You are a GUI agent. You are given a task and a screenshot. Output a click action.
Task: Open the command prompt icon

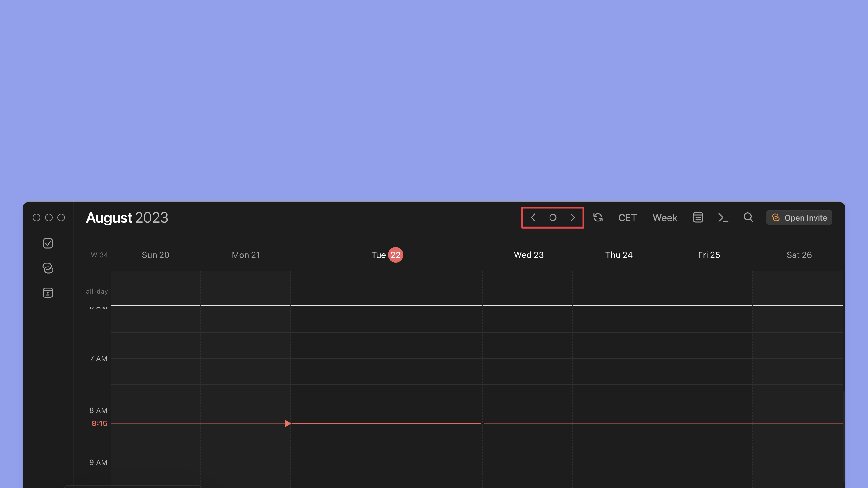(x=723, y=217)
